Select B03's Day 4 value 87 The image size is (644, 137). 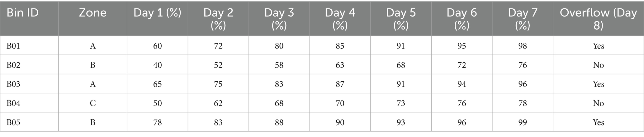pyautogui.click(x=340, y=84)
